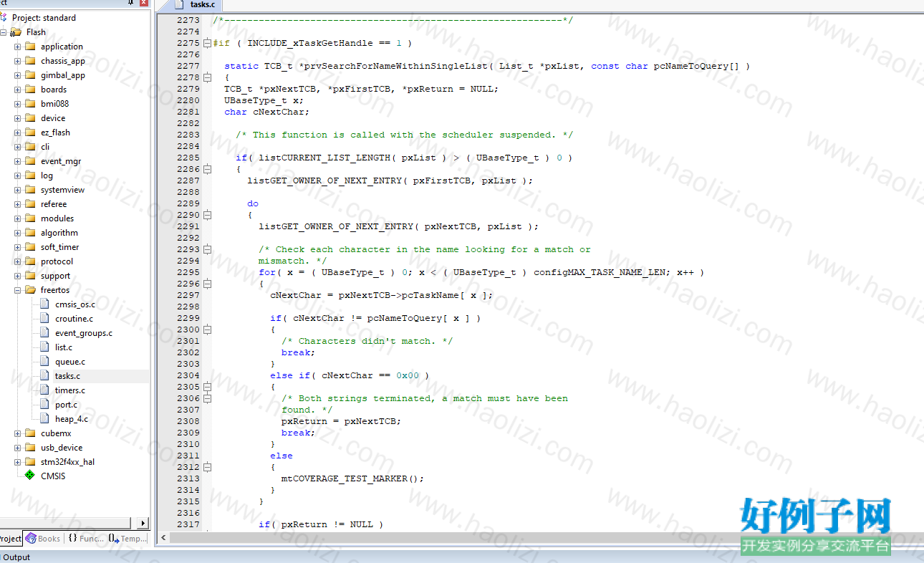Expand the device group
This screenshot has height=563, width=924.
pos(17,118)
